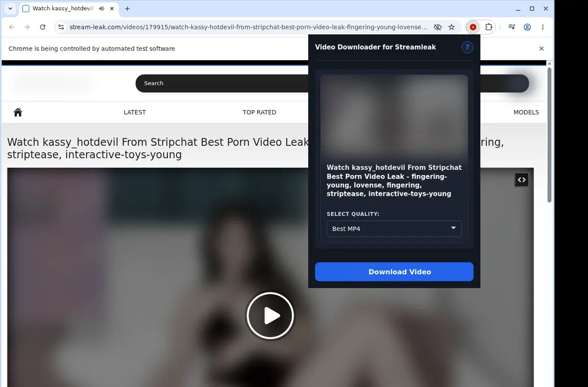Open the MODELS menu item
The height and width of the screenshot is (387, 588).
click(x=526, y=112)
